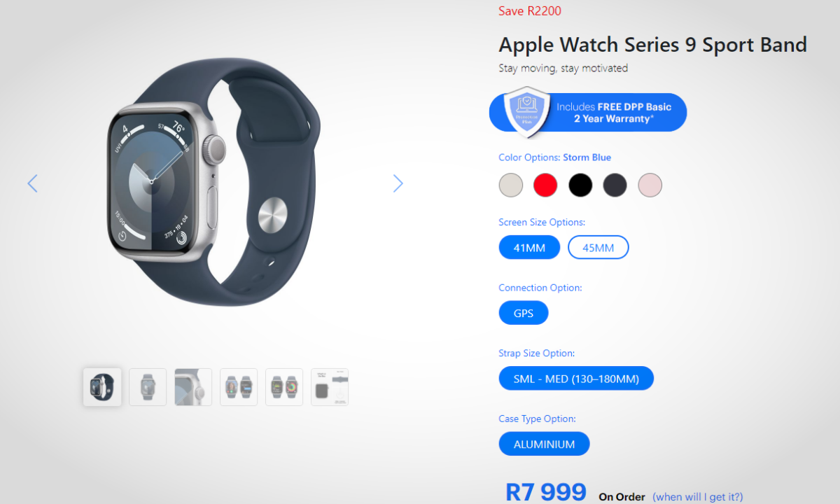Go to previous product image arrow
This screenshot has width=840, height=504.
coord(32,183)
